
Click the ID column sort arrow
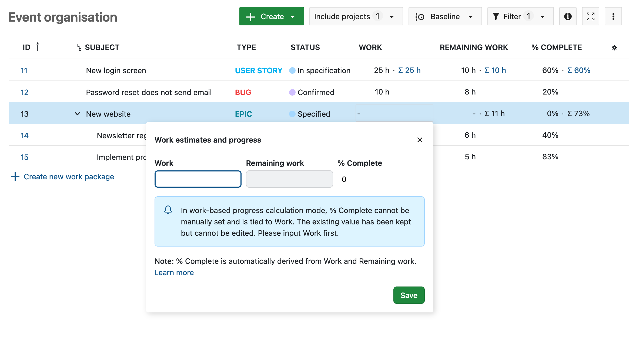pyautogui.click(x=38, y=47)
